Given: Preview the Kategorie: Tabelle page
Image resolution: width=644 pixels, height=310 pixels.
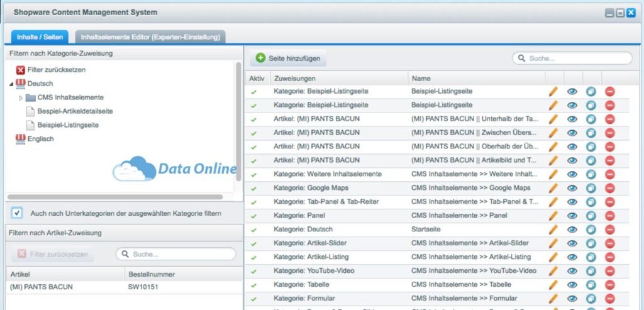Looking at the screenshot, I should pyautogui.click(x=572, y=285).
